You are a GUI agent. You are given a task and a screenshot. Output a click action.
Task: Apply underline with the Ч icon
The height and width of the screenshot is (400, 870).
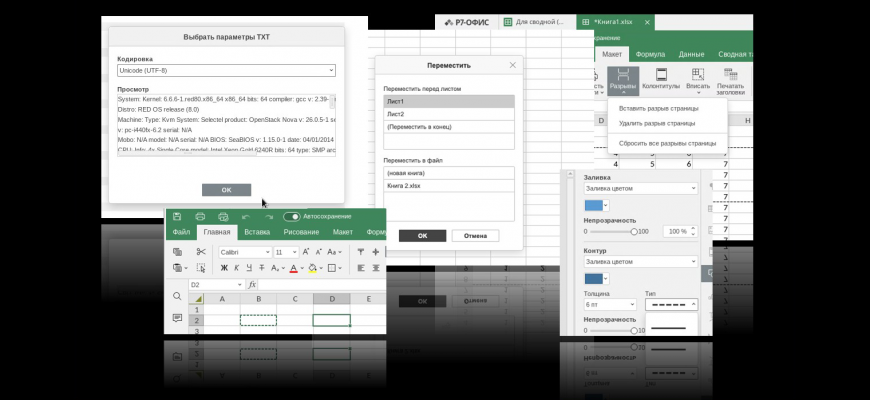249,268
